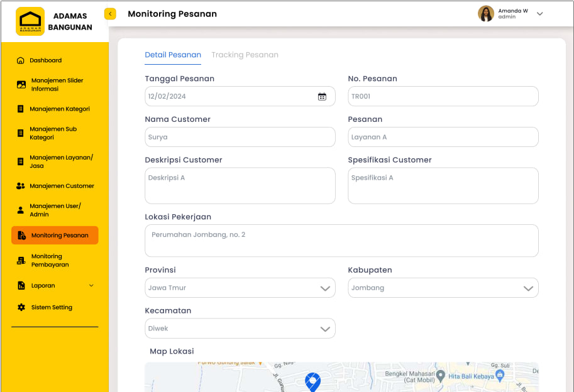Image resolution: width=574 pixels, height=392 pixels.
Task: Click Amanda W profile avatar
Action: pos(486,14)
